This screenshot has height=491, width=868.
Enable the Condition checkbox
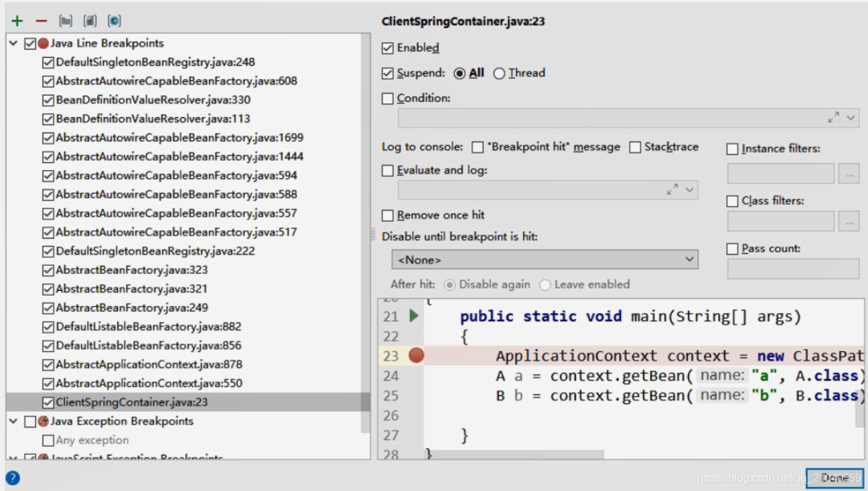(x=387, y=98)
